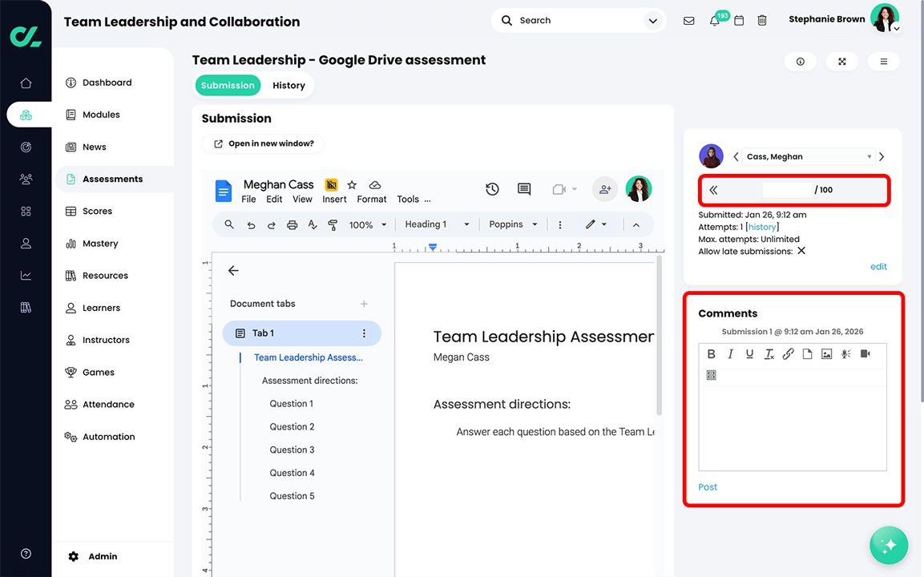
Task: Click the Share document icon
Action: (x=605, y=189)
